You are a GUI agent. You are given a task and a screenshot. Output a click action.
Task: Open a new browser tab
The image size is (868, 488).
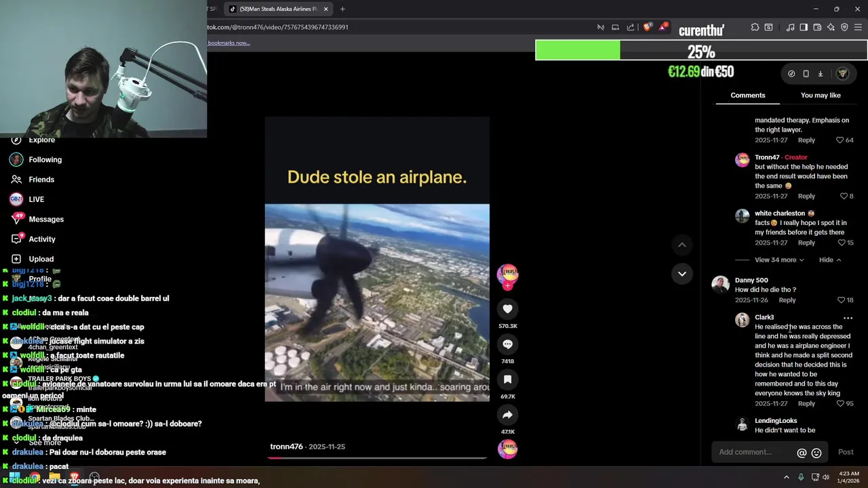[x=342, y=9]
